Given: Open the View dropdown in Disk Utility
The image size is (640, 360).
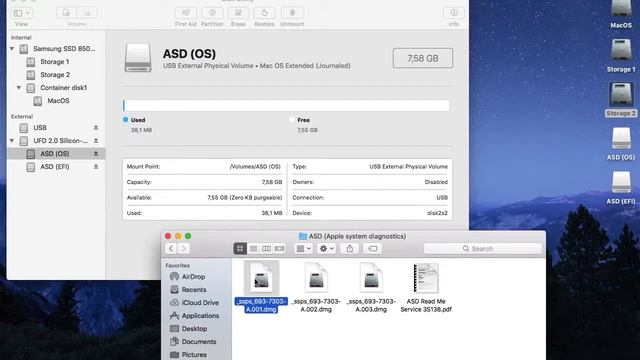Looking at the screenshot, I should 22,13.
